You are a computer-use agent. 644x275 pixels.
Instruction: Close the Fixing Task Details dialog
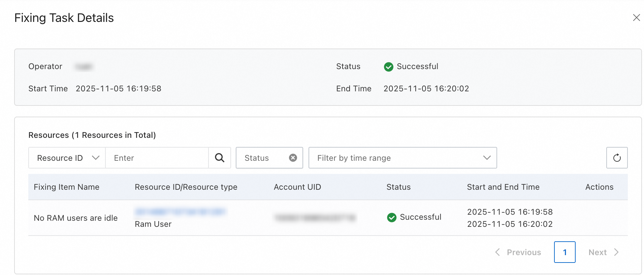click(x=636, y=18)
